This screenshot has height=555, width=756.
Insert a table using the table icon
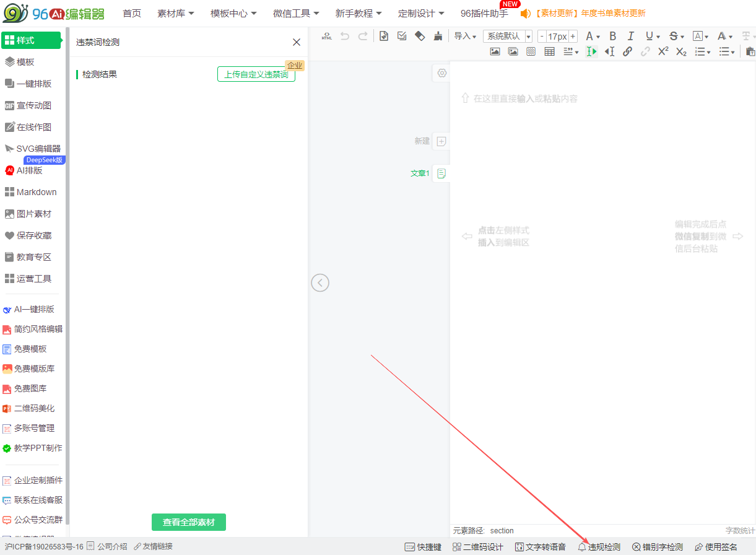[x=549, y=52]
